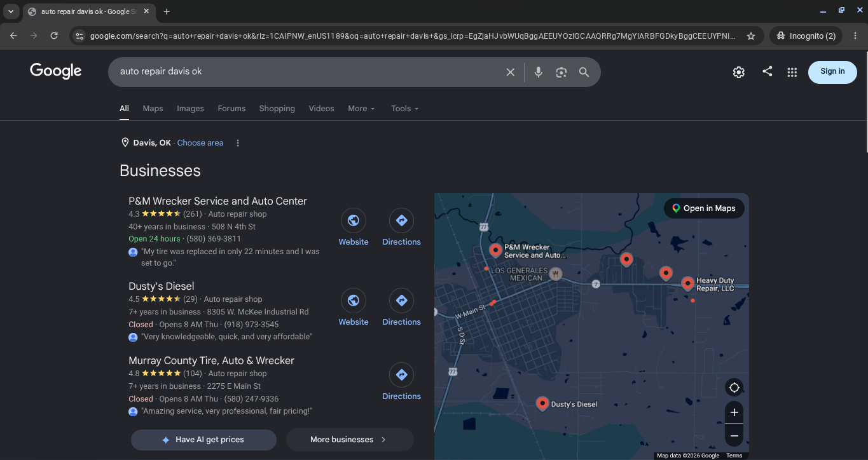Zoom in on the map
The width and height of the screenshot is (868, 460).
click(x=734, y=412)
